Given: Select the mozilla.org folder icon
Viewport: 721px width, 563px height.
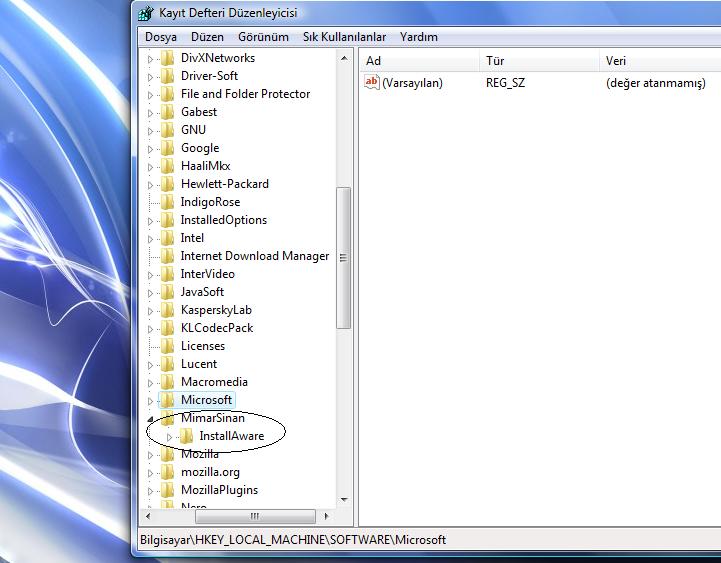Looking at the screenshot, I should (167, 472).
